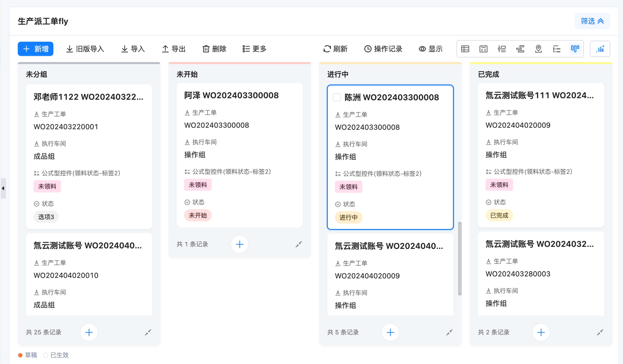The image size is (623, 364).
Task: Open the 更多 menu
Action: point(254,49)
